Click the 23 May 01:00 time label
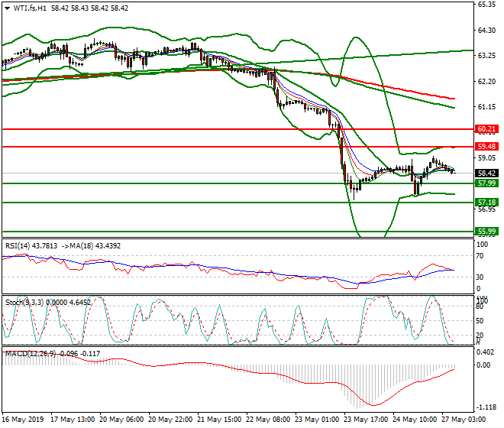The height and width of the screenshot is (428, 504). pos(317,420)
